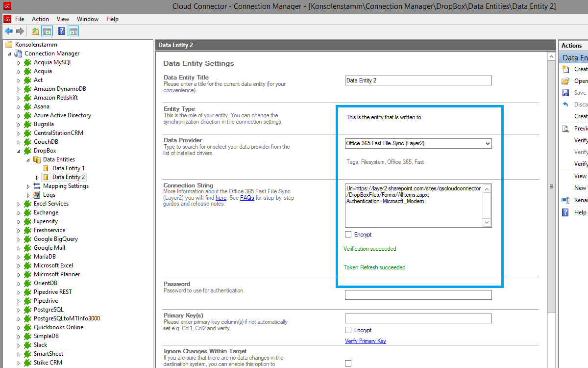Toggle the Show/Hide Console Tree button
588x368 pixels.
point(47,31)
